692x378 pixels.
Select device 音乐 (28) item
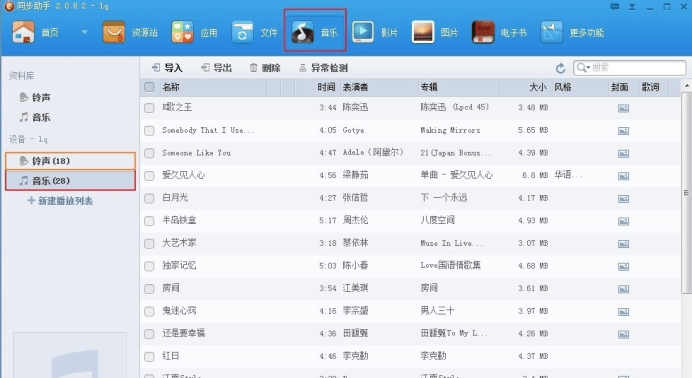(x=71, y=181)
